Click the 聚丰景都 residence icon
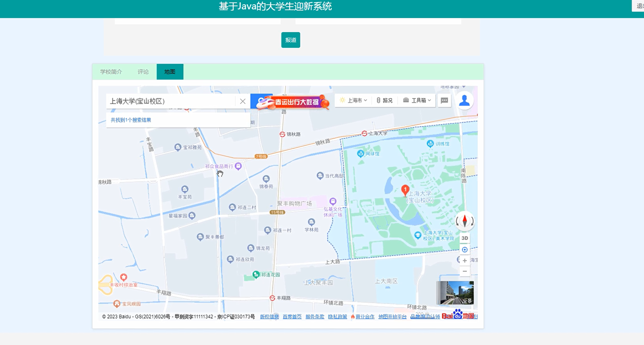 coord(200,237)
